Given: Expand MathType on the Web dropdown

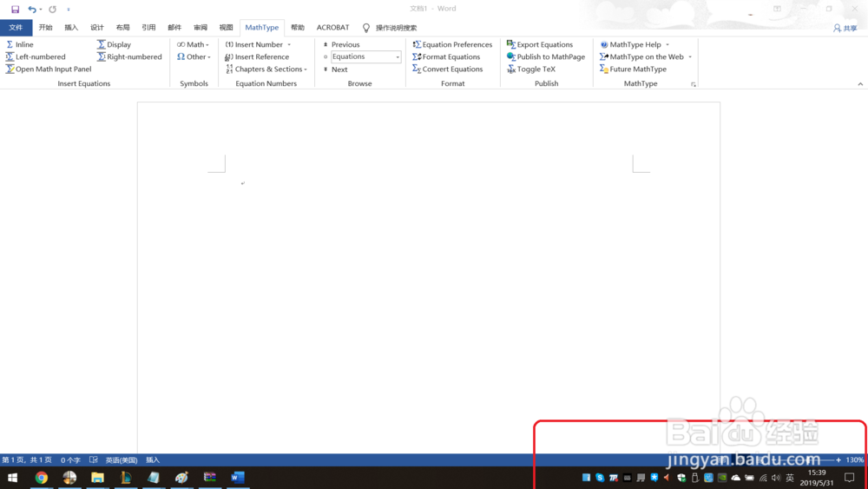Looking at the screenshot, I should coord(690,56).
